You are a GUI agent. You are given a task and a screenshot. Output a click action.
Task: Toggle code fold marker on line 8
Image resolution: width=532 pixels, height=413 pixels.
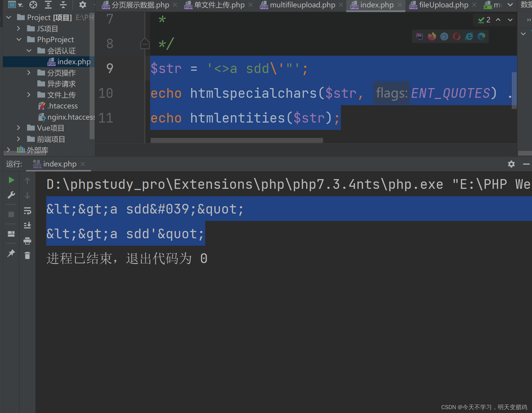pyautogui.click(x=145, y=44)
